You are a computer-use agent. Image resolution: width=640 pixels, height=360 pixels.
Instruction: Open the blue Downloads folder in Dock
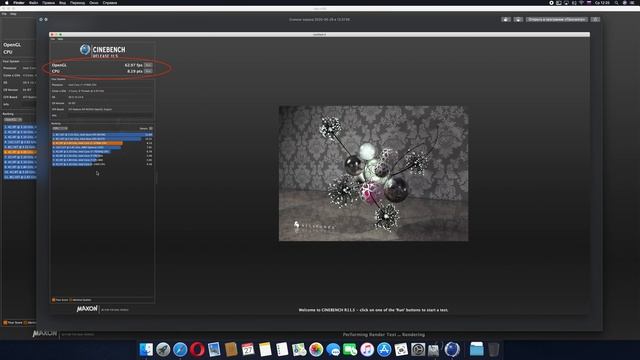[x=476, y=349]
